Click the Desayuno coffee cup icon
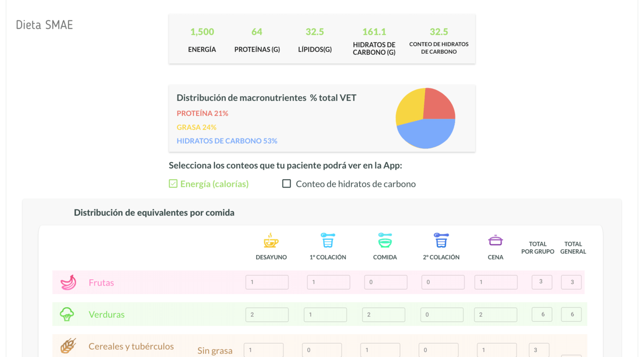 click(x=271, y=240)
